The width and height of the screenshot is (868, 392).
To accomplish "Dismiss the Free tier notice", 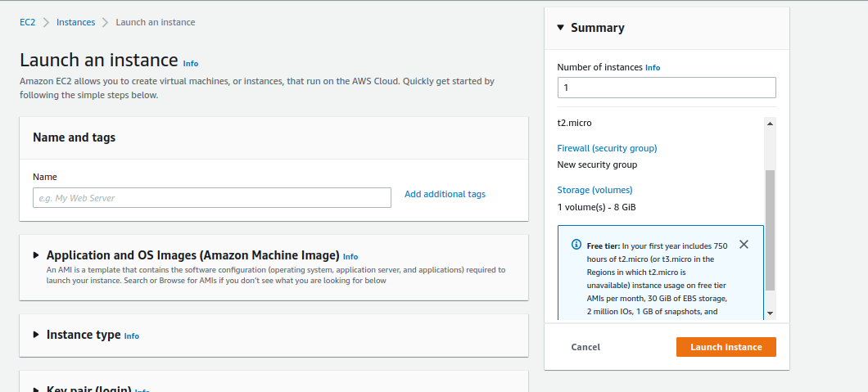I will tap(744, 245).
